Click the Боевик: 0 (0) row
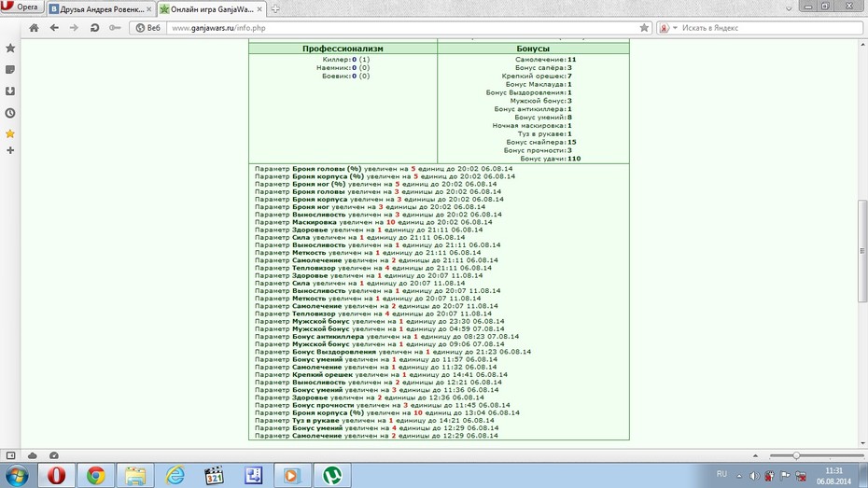The image size is (868, 488). pos(346,76)
